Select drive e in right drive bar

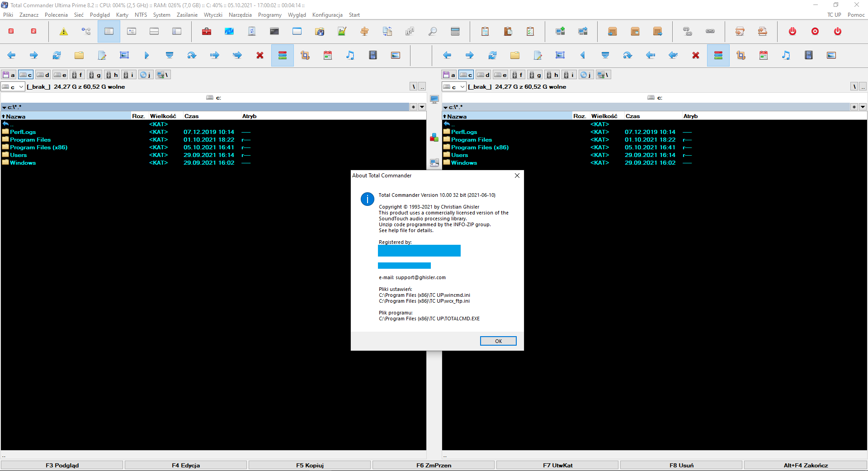(500, 75)
